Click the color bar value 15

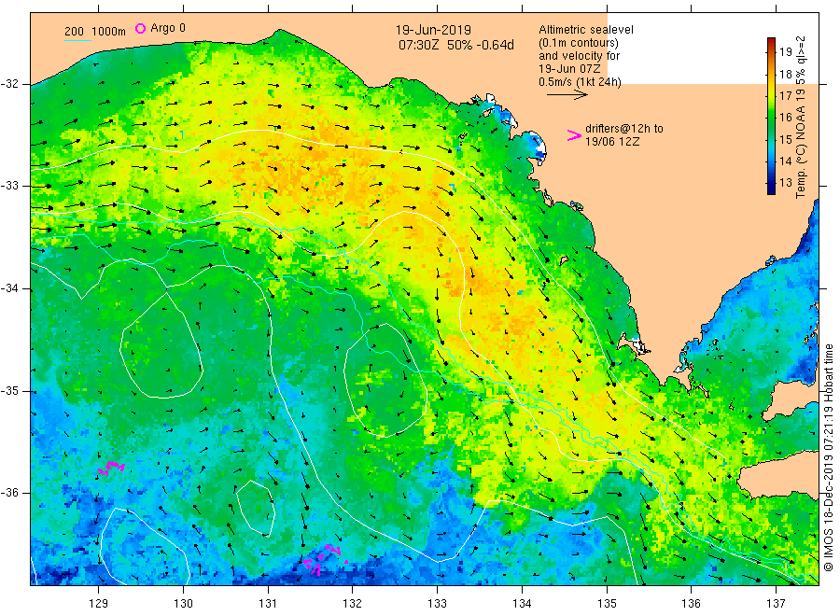coord(785,139)
